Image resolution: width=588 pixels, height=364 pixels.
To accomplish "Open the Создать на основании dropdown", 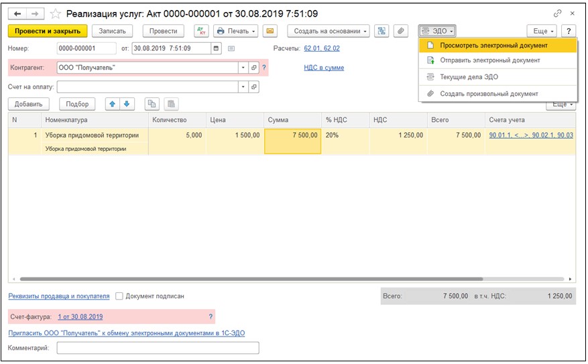I will pyautogui.click(x=331, y=31).
